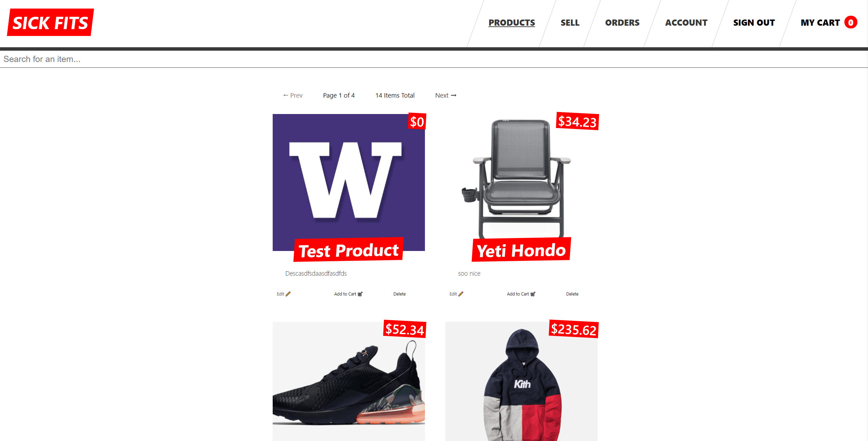Focus the item search field
Screen dimensions: 868x441
point(434,59)
